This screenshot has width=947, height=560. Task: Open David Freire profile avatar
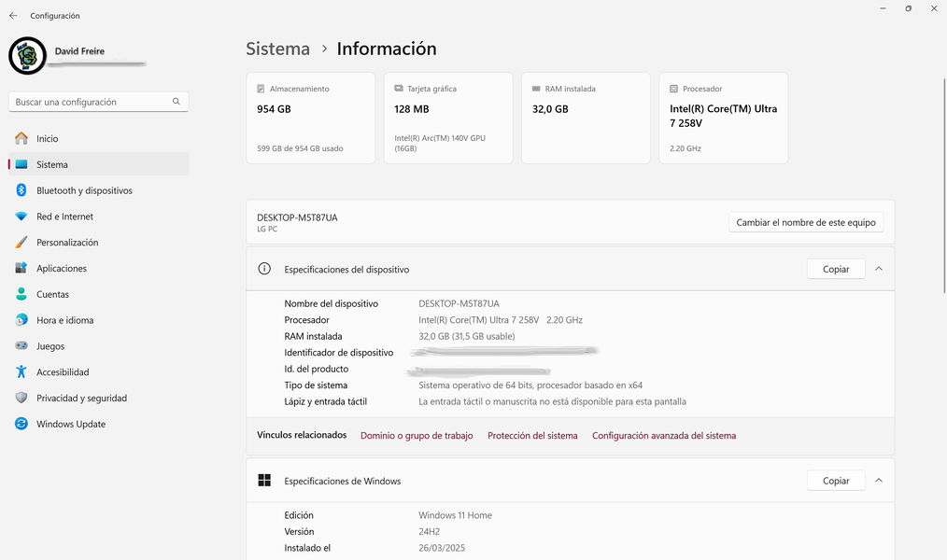27,55
